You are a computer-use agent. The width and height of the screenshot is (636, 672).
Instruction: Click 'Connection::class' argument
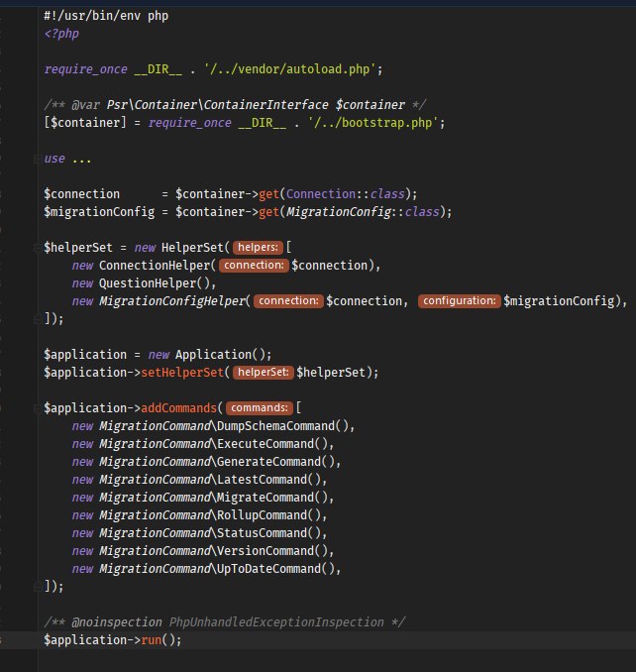346,194
